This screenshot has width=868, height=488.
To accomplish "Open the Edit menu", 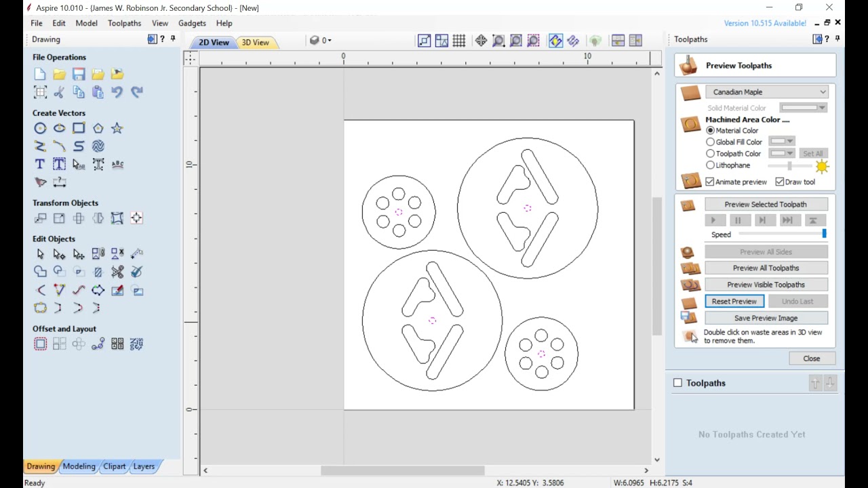I will click(59, 23).
